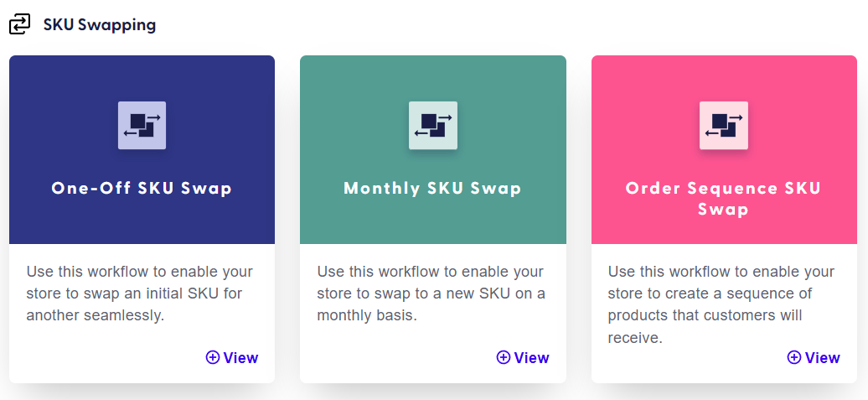The height and width of the screenshot is (400, 868).
Task: Click the One-Off workflow description text
Action: (139, 294)
